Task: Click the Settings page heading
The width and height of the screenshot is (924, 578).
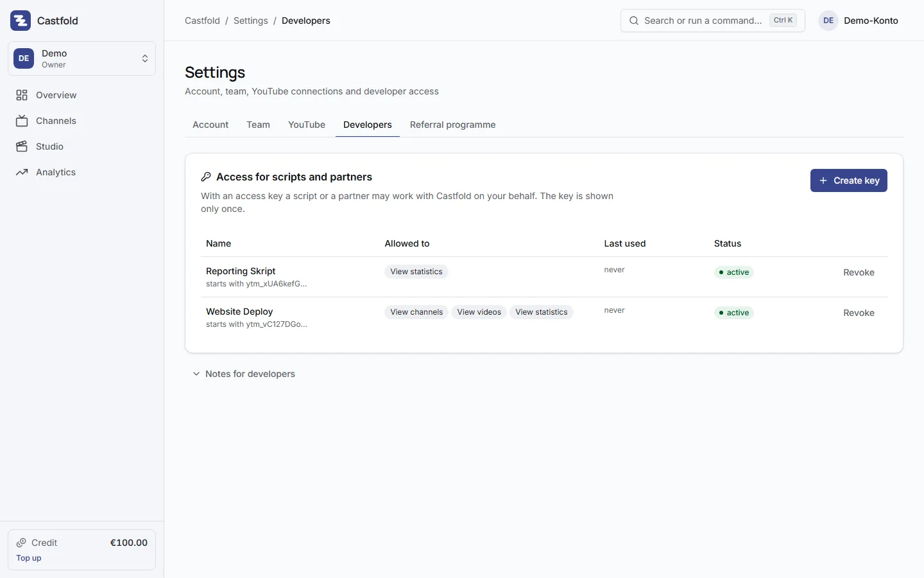Action: 215,73
